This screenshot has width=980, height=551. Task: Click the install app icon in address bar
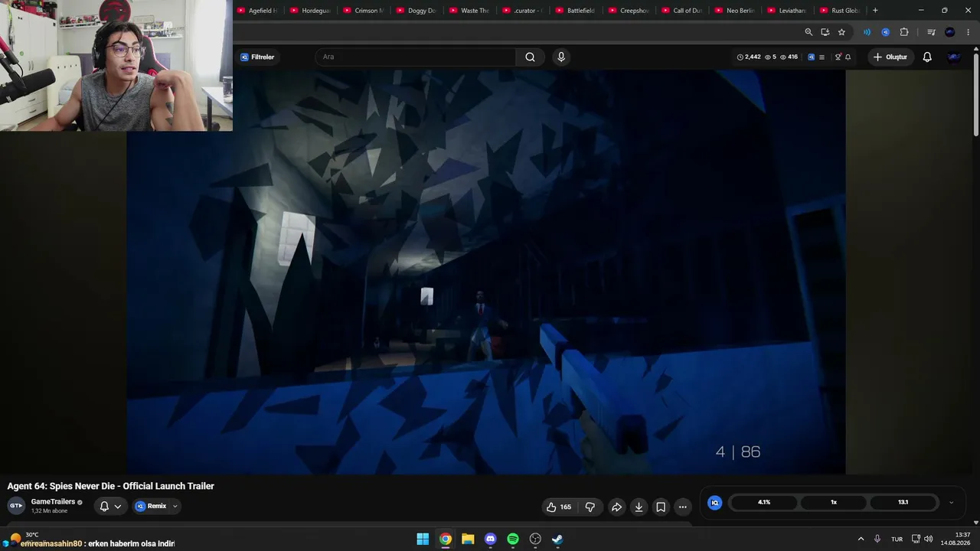coord(825,32)
